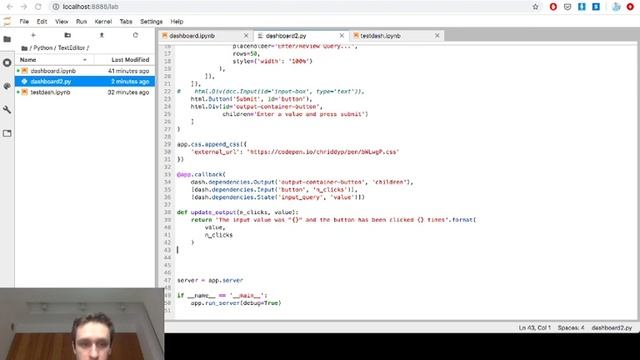Image resolution: width=640 pixels, height=360 pixels.
Task: Bookmark page with the star icon
Action: pos(536,7)
